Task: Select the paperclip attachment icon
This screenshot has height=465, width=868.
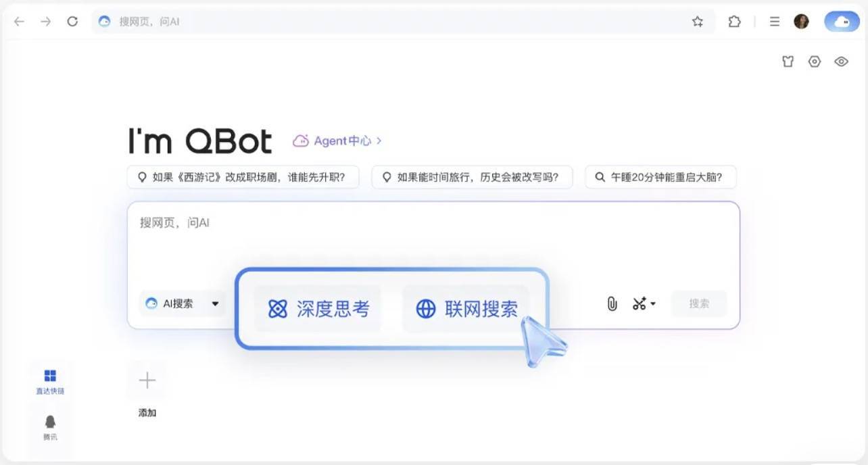Action: [x=612, y=304]
